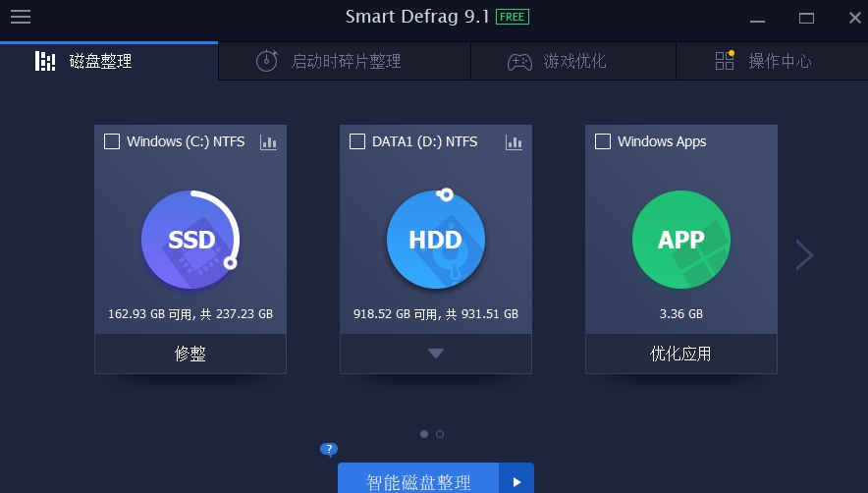Expand the dropdown arrow under DATA1 (D:)
The width and height of the screenshot is (868, 493).
click(x=436, y=354)
